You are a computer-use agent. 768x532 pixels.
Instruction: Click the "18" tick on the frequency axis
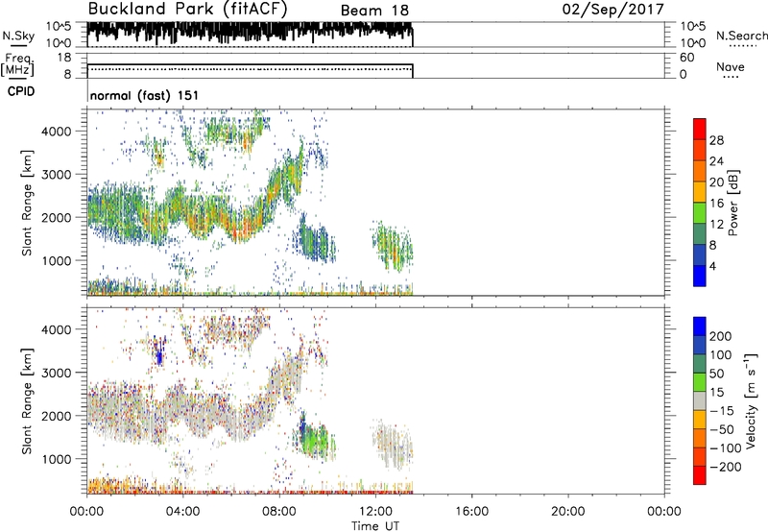pyautogui.click(x=64, y=58)
